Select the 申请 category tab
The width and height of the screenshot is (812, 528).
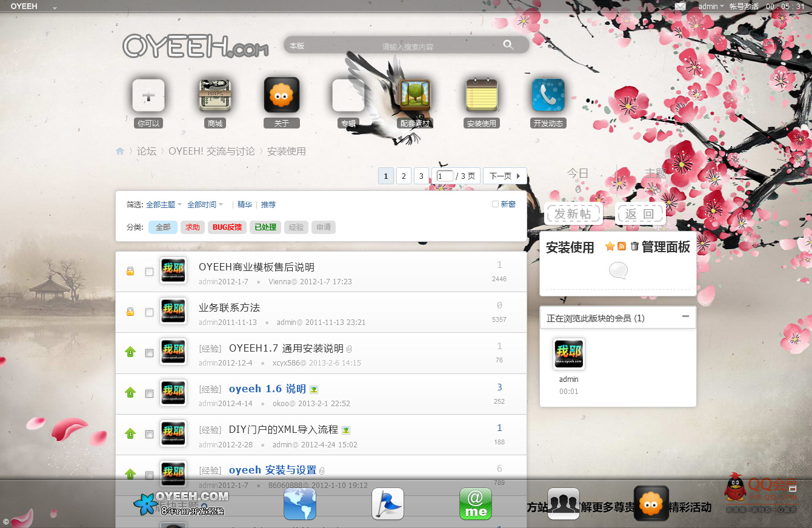(324, 227)
